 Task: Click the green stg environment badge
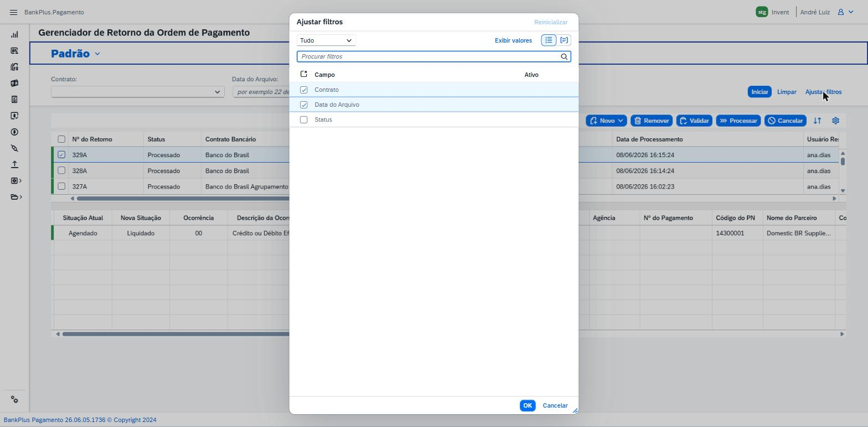(x=762, y=12)
